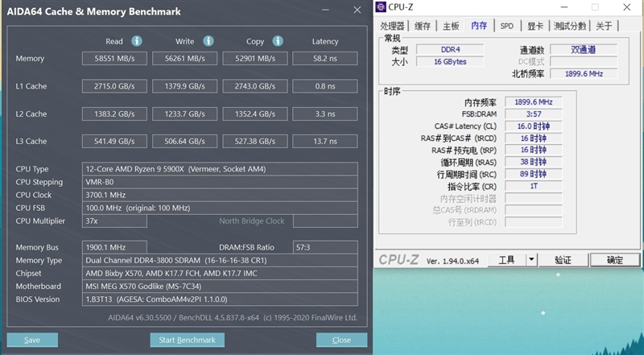Click the BIOS Version 1.B3T13 field
Viewport: 644px width, 355px height.
220,299
